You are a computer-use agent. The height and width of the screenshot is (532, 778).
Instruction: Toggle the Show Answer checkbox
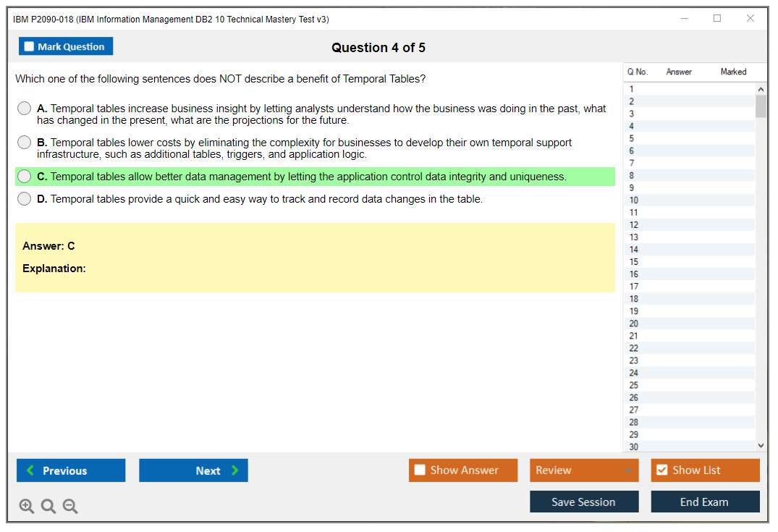(420, 470)
